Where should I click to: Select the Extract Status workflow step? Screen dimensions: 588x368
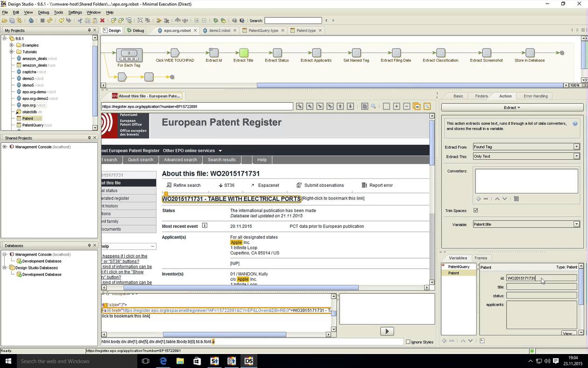point(277,53)
